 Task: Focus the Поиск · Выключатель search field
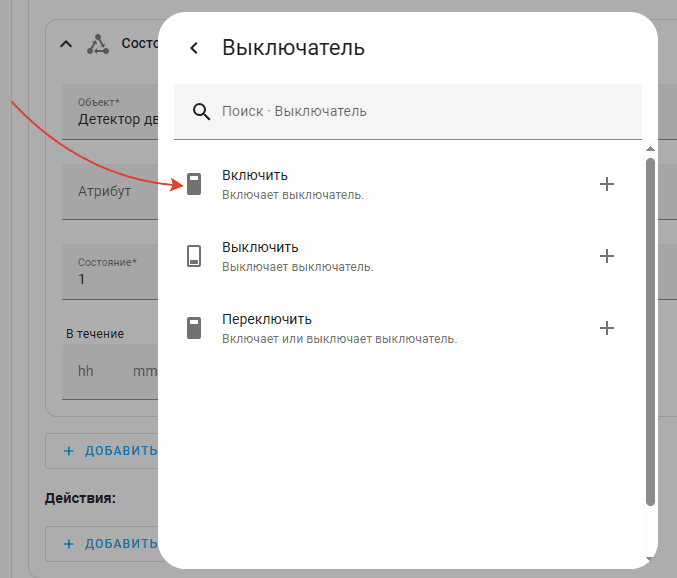point(420,111)
